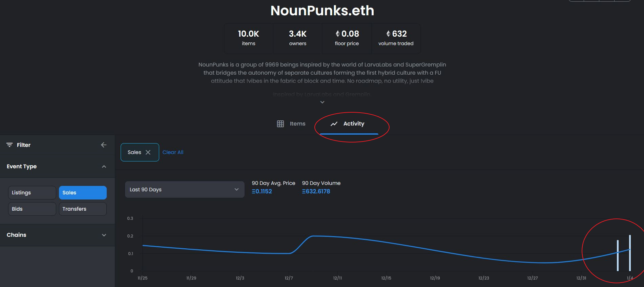Remove the Sales filter chip X
The height and width of the screenshot is (287, 644).
pyautogui.click(x=148, y=152)
